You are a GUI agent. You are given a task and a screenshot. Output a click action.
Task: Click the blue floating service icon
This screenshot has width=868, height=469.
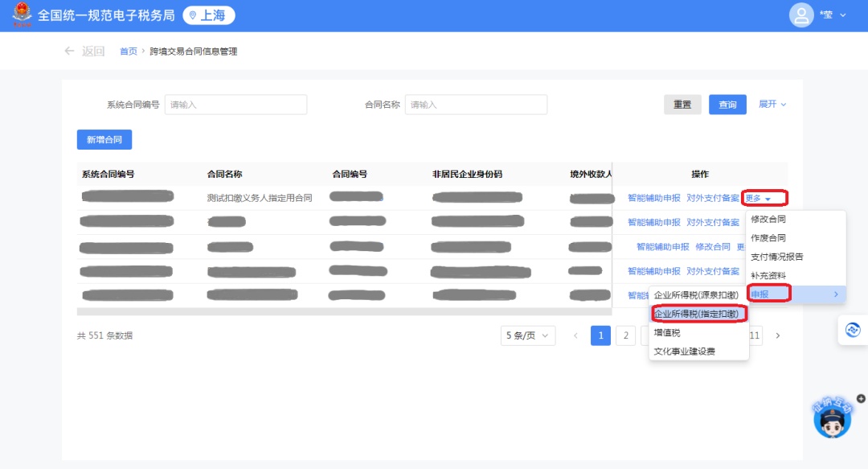pyautogui.click(x=853, y=330)
